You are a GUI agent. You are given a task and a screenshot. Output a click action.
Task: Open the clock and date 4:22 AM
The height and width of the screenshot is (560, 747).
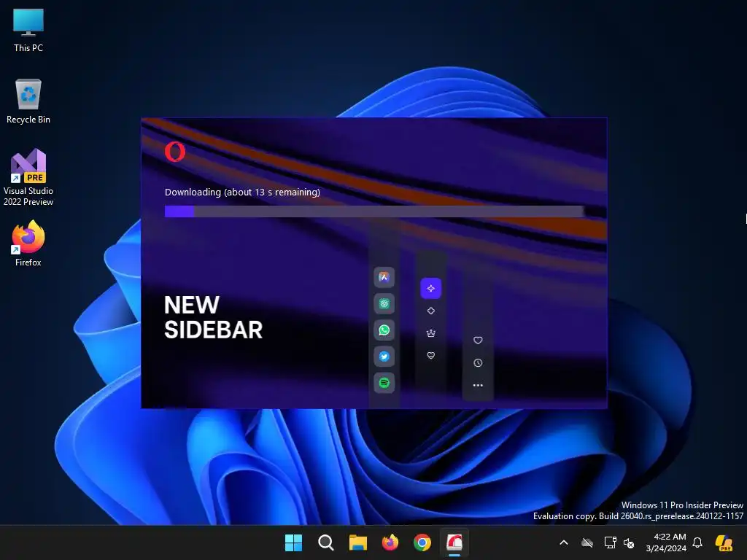666,542
